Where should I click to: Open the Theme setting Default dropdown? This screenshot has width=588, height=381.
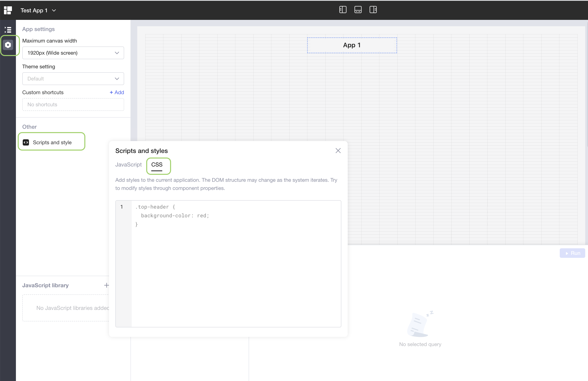(x=73, y=79)
